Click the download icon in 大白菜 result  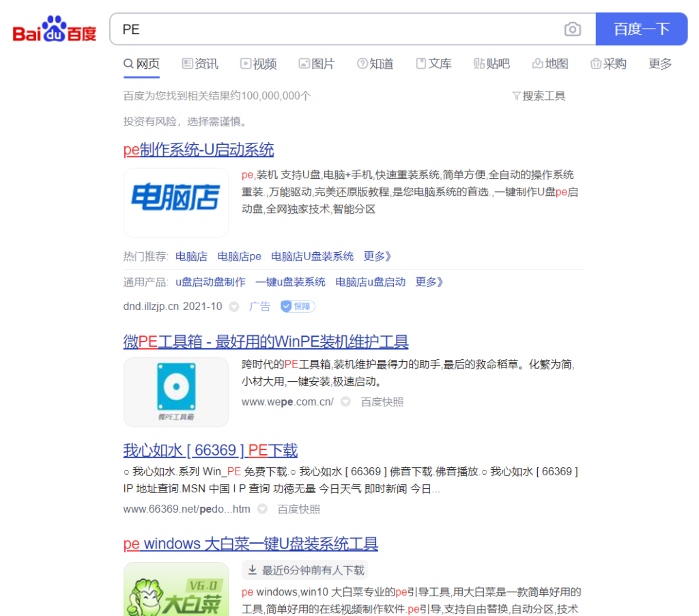tap(253, 570)
